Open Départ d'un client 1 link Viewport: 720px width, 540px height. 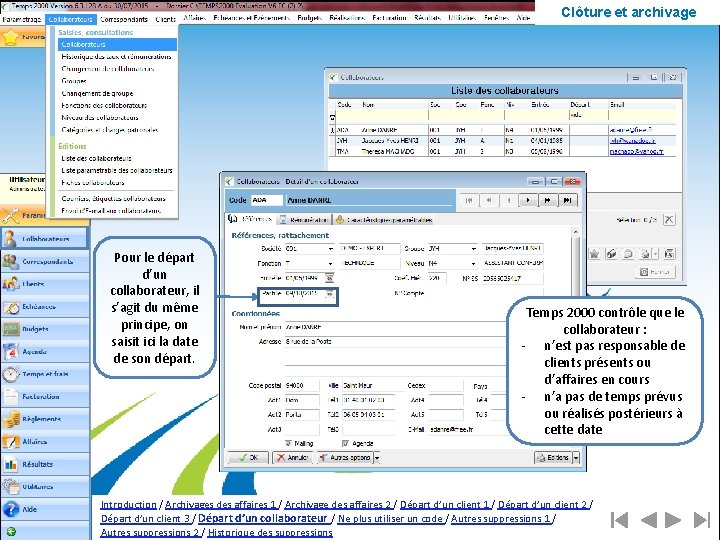(x=444, y=505)
